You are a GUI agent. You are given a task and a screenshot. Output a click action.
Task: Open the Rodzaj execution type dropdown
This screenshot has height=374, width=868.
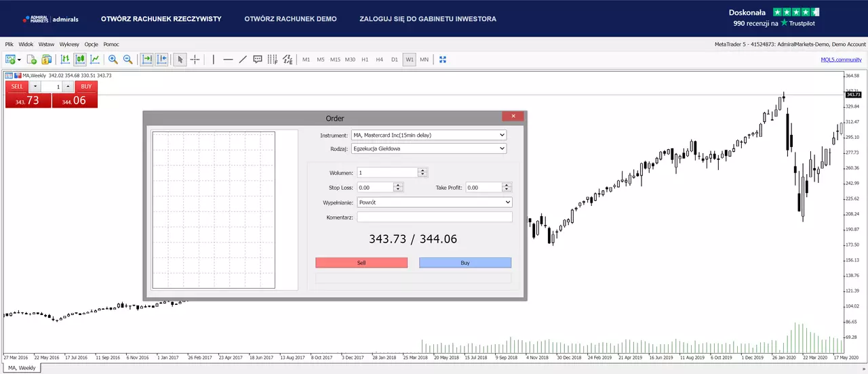pos(429,148)
